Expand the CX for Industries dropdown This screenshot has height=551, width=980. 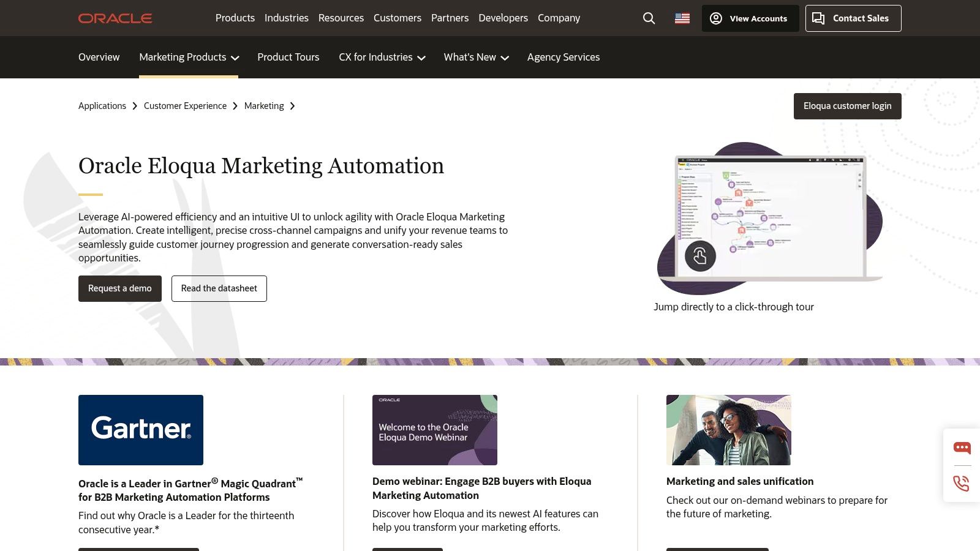pos(382,57)
